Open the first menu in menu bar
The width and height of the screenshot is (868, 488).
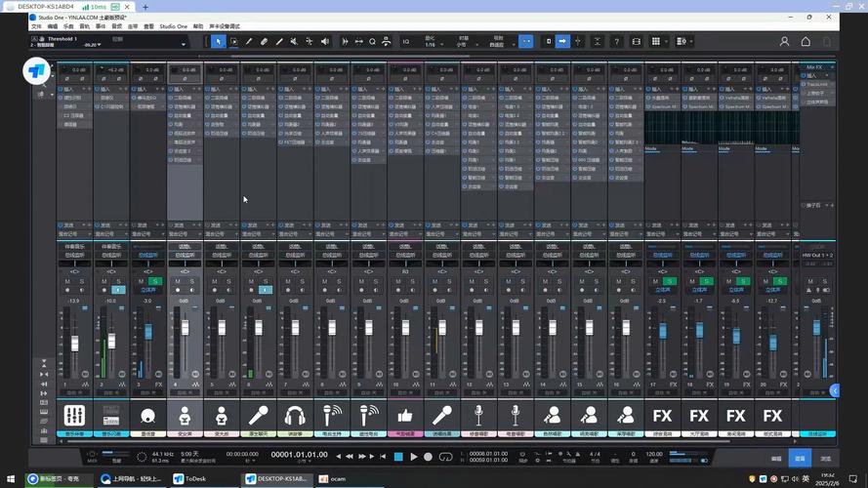(x=36, y=26)
